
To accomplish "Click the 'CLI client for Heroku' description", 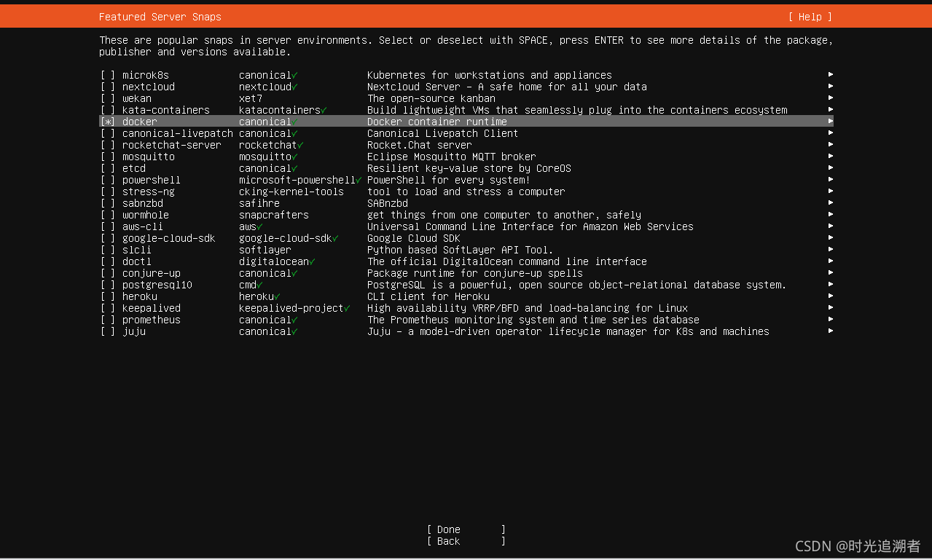I will pyautogui.click(x=428, y=296).
